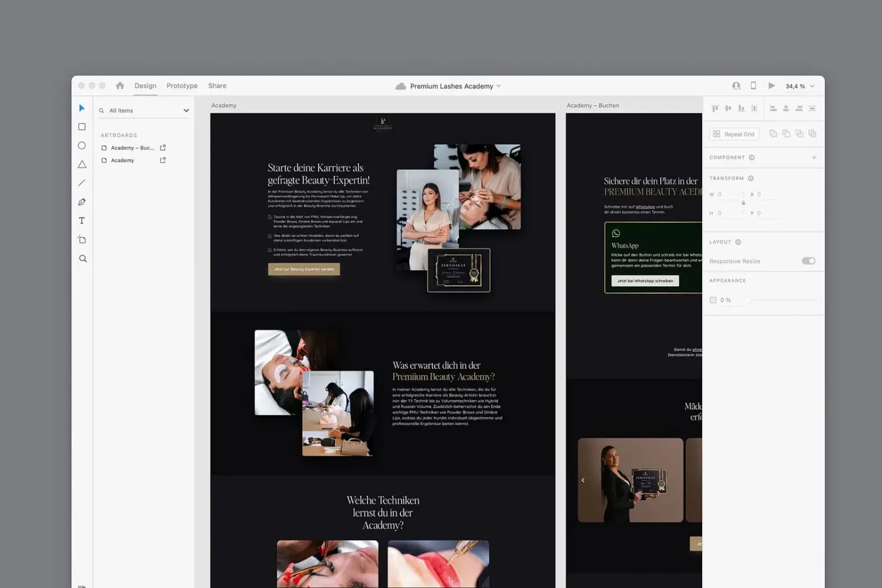
Task: Open the All Items filter dropdown
Action: tap(186, 110)
